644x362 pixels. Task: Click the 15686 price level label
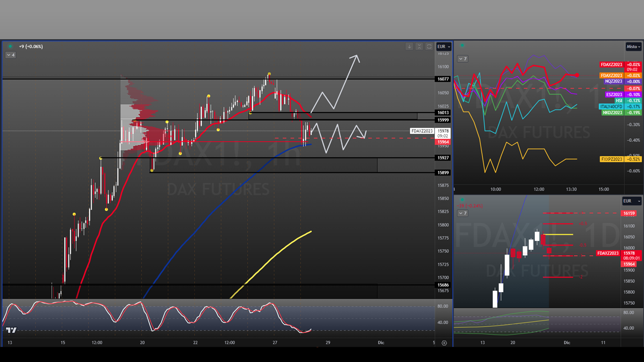pyautogui.click(x=443, y=285)
